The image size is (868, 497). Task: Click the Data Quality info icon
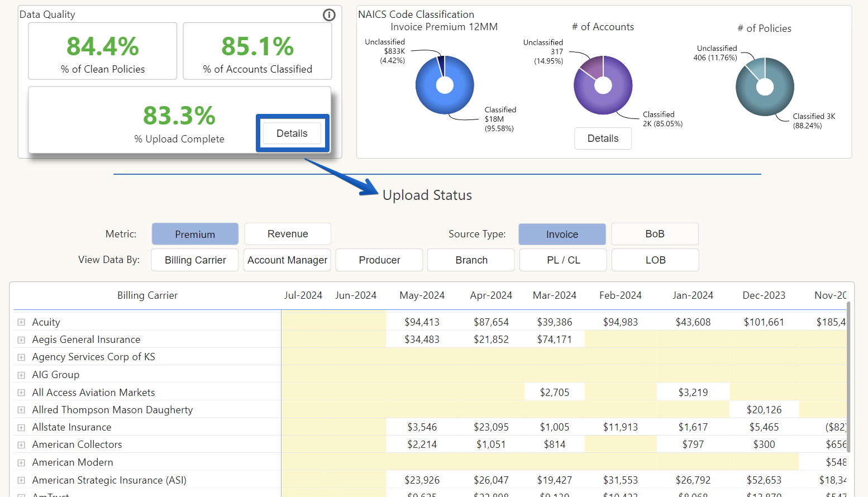click(x=329, y=15)
